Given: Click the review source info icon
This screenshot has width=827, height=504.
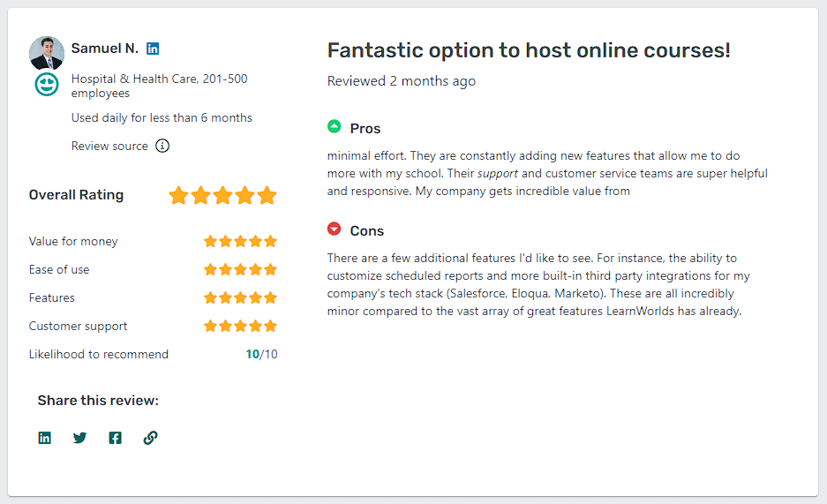Looking at the screenshot, I should [x=162, y=146].
